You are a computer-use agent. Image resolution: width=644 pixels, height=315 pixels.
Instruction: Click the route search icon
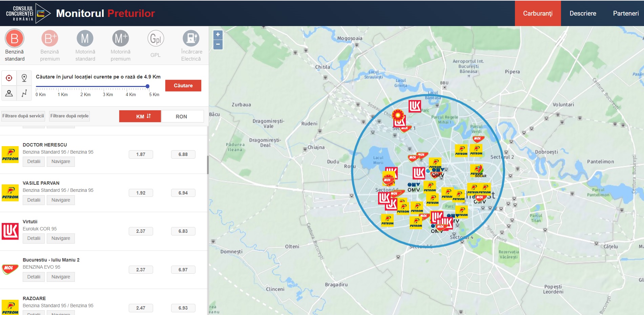[x=24, y=93]
